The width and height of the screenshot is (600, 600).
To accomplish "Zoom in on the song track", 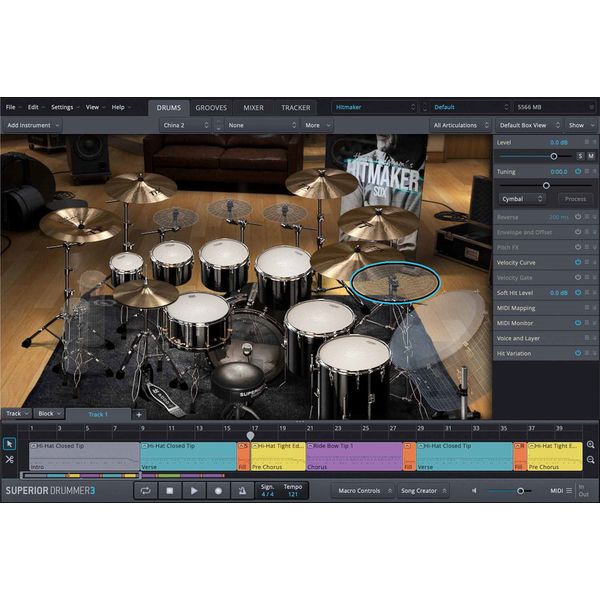I will [x=590, y=445].
